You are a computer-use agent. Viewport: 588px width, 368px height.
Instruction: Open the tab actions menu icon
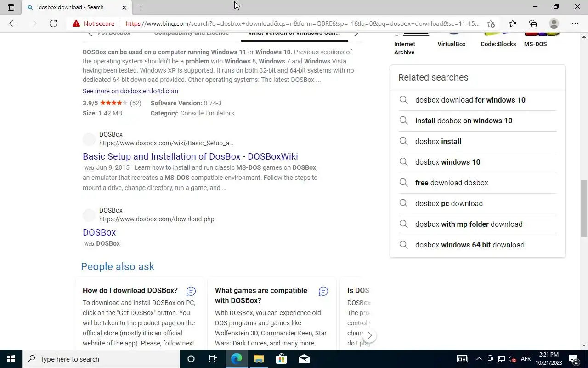[x=11, y=7]
